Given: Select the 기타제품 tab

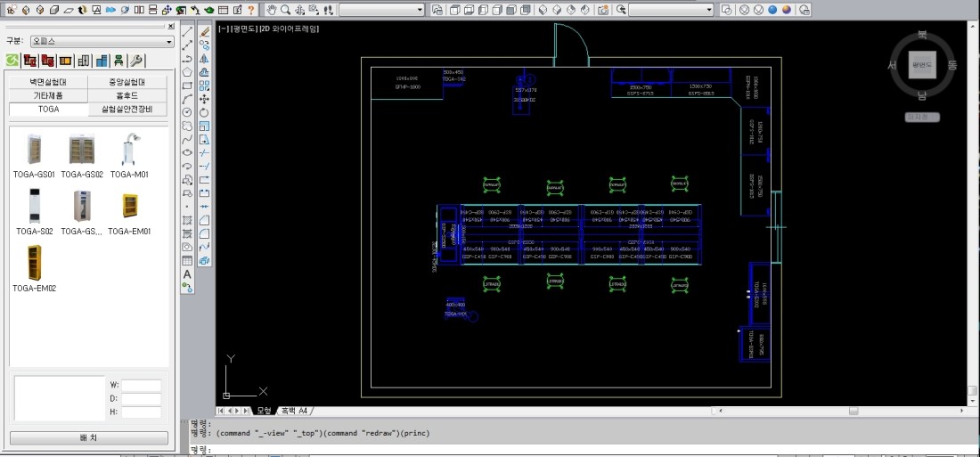Looking at the screenshot, I should coord(48,95).
